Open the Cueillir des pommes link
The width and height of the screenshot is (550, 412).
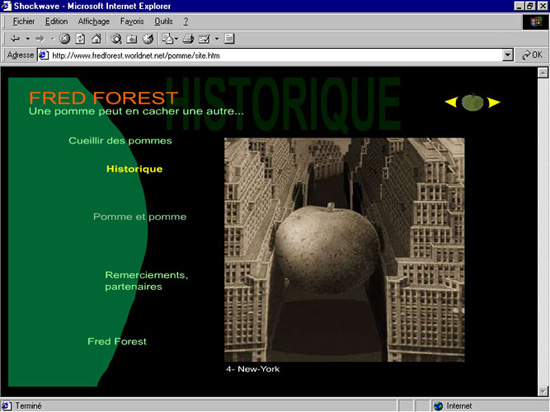(x=120, y=141)
